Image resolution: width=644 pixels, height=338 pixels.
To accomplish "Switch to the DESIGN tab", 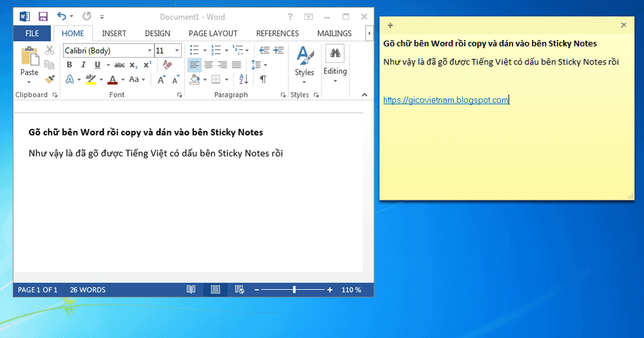I will [x=157, y=33].
